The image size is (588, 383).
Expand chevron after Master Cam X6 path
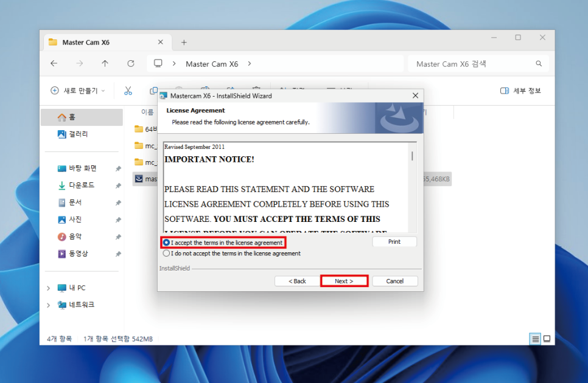pyautogui.click(x=250, y=64)
